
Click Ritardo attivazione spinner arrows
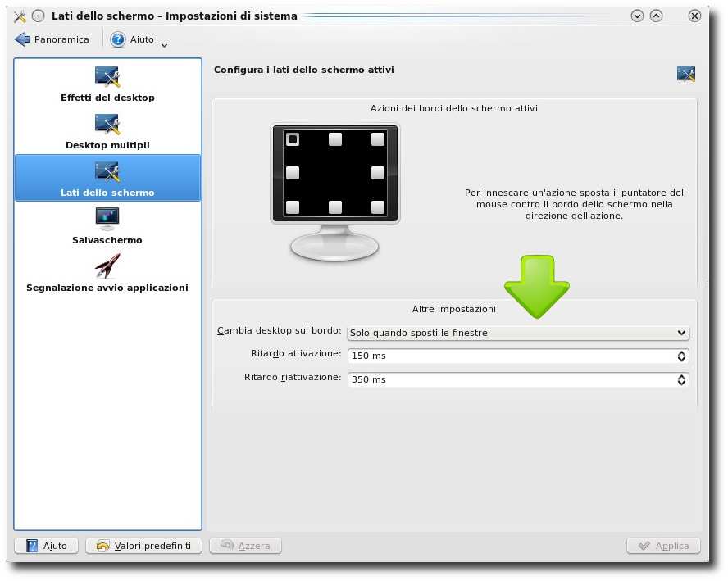point(681,356)
